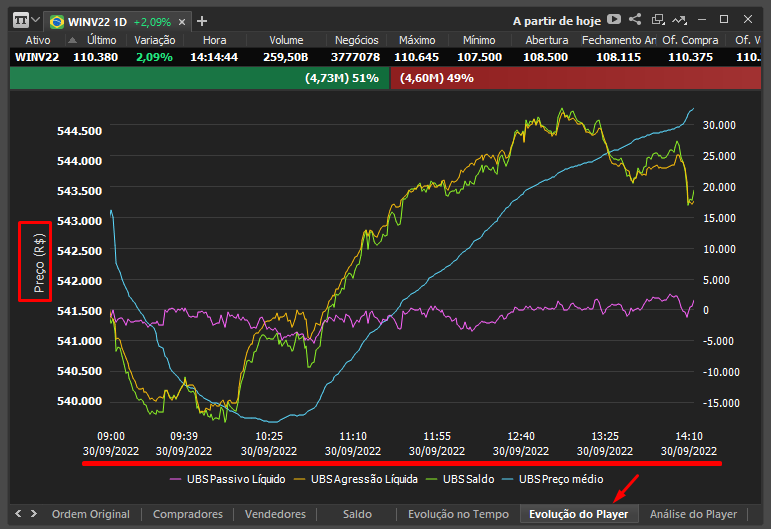Click the 108.115 previous close value
771x529 pixels.
pos(619,57)
